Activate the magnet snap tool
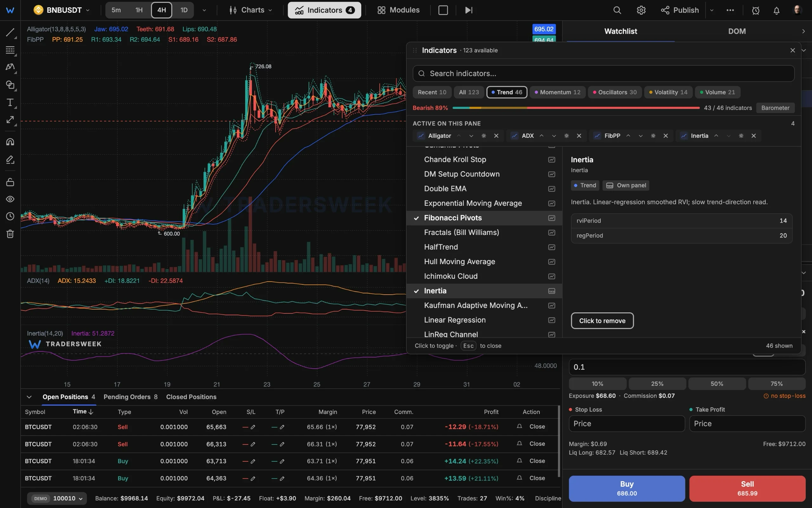Viewport: 812px width, 508px height. click(10, 142)
